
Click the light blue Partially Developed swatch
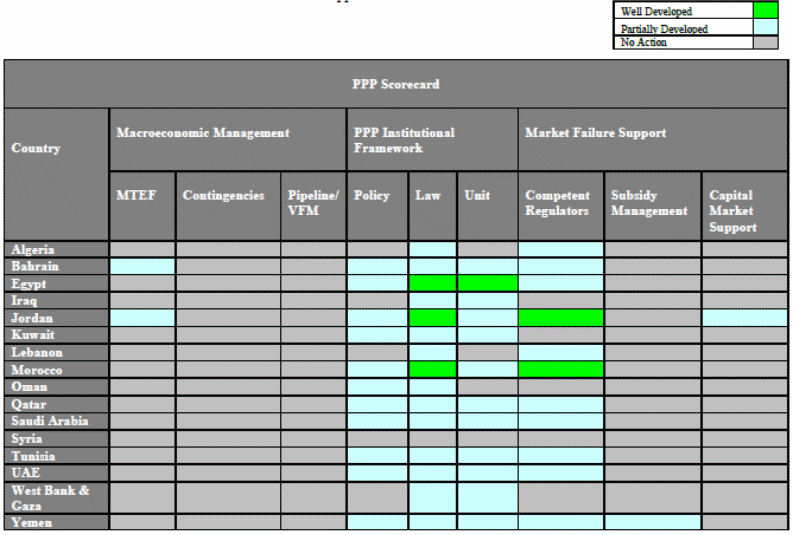point(765,29)
